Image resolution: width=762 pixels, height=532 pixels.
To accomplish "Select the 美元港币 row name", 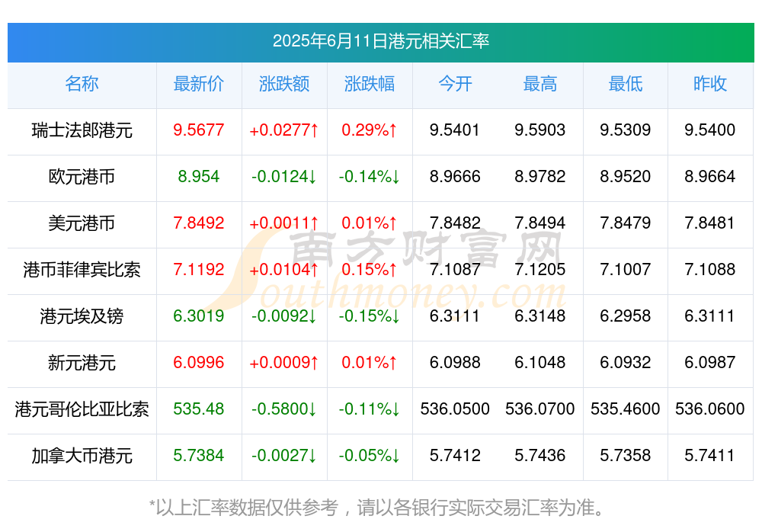I will (82, 223).
